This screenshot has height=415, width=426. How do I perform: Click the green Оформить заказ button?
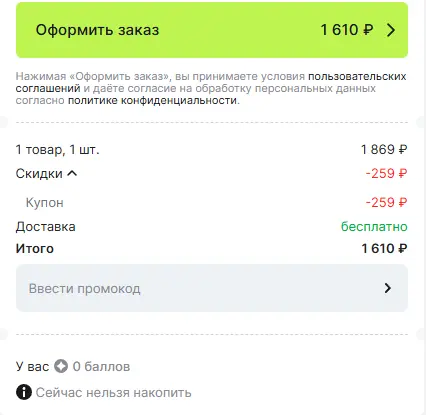pos(212,30)
